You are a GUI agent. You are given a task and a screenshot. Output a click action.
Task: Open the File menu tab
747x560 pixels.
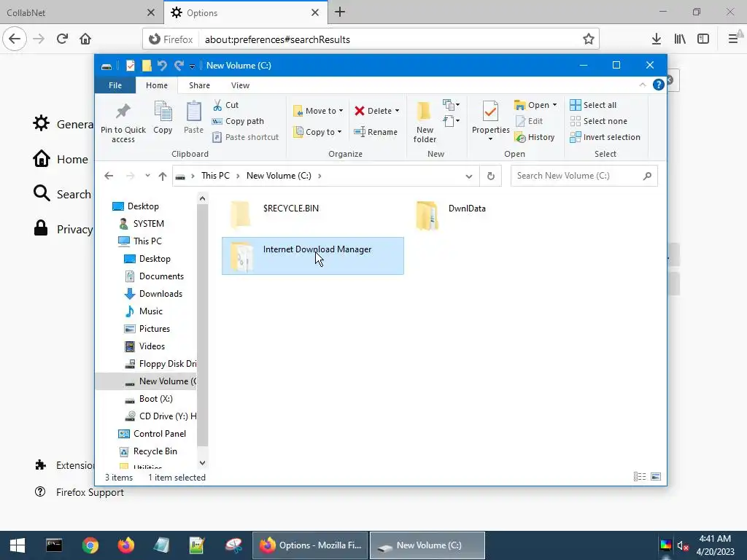tap(115, 85)
